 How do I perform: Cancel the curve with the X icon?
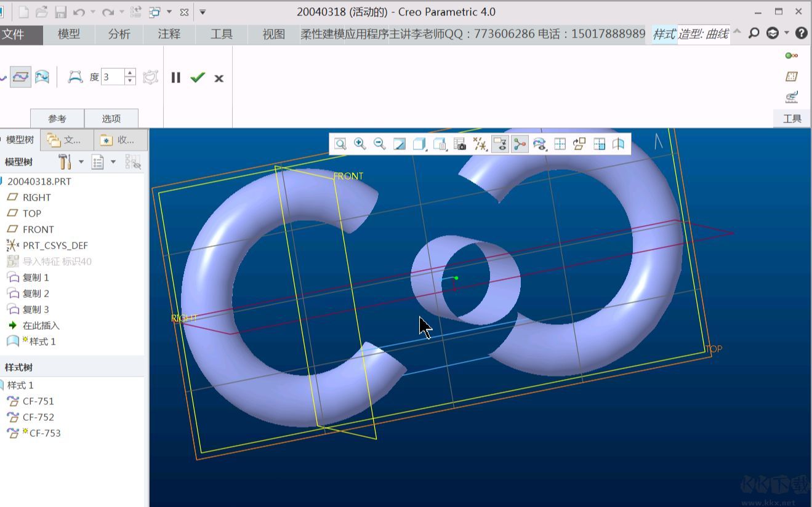coord(219,78)
